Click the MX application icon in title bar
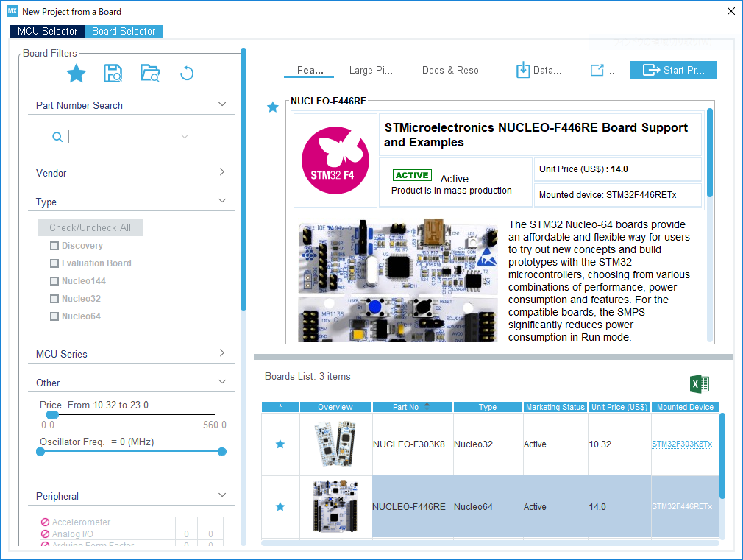The image size is (743, 560). point(13,11)
